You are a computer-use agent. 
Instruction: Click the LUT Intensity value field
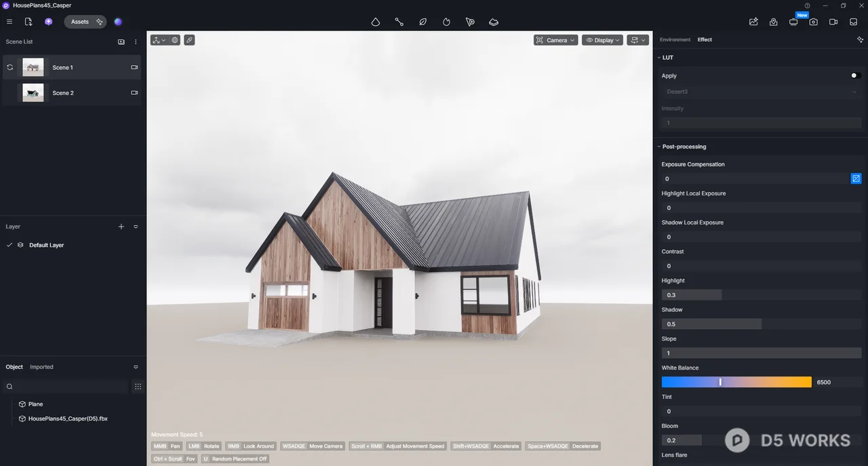coord(761,123)
